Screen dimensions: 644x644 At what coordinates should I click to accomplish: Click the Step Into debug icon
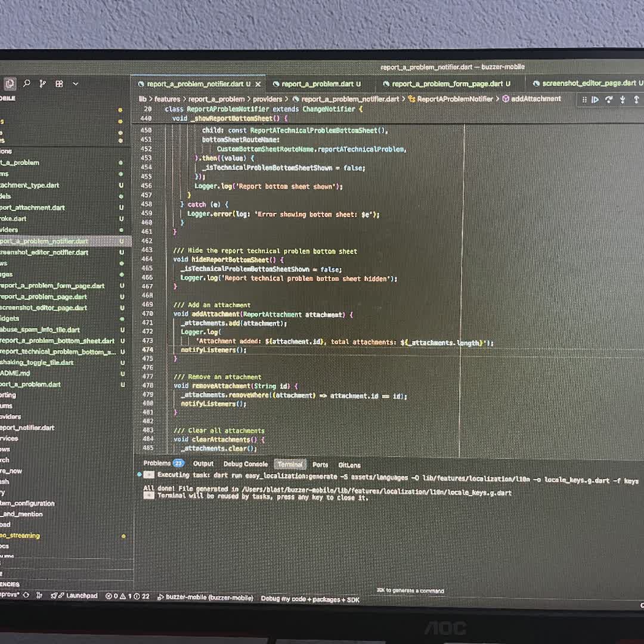623,100
